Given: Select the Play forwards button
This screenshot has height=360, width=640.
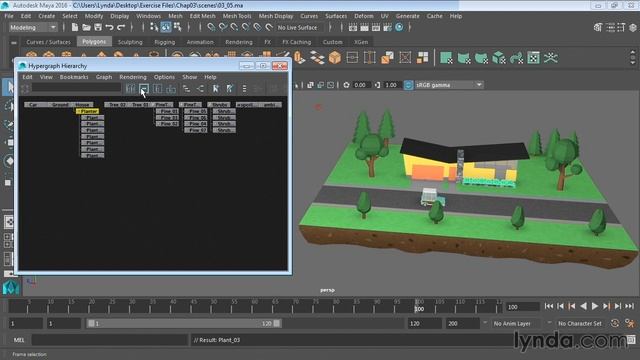Looking at the screenshot, I should [x=595, y=306].
